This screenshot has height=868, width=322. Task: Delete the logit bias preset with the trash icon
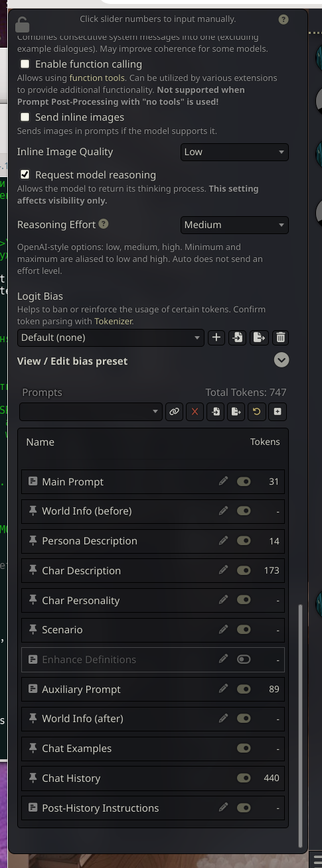coord(280,338)
